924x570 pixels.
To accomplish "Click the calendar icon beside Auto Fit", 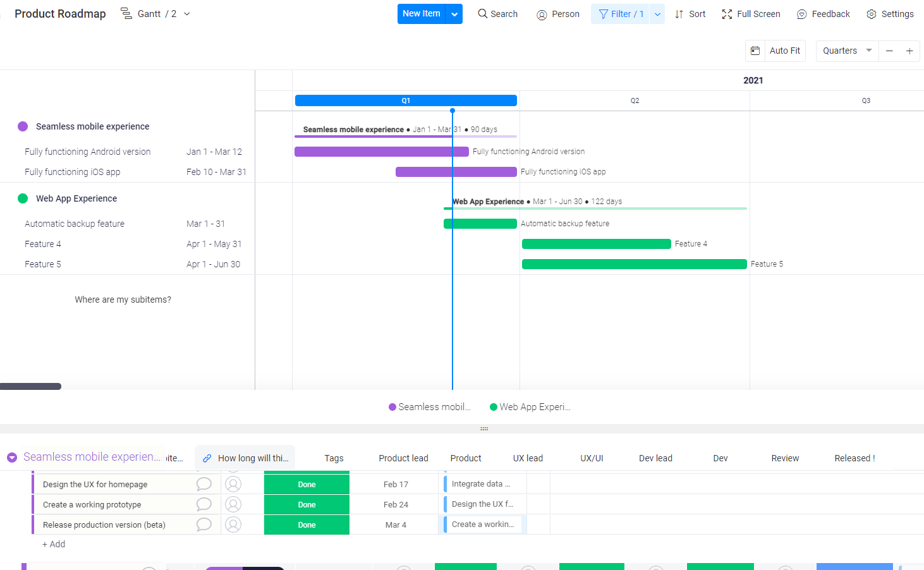I will coord(755,51).
